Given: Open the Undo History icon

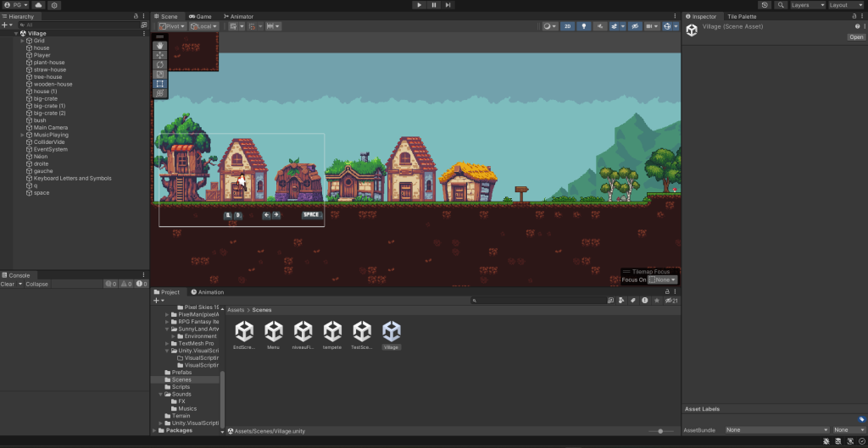Looking at the screenshot, I should click(x=765, y=5).
